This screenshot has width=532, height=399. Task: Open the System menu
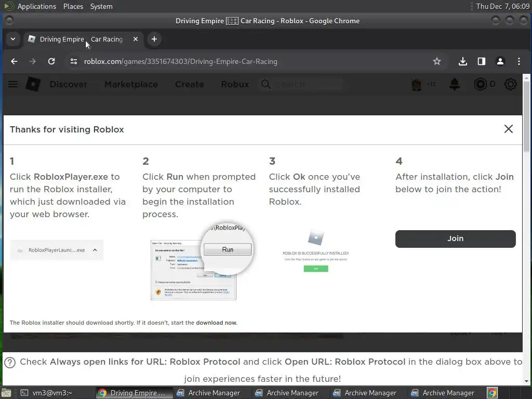[x=101, y=6]
